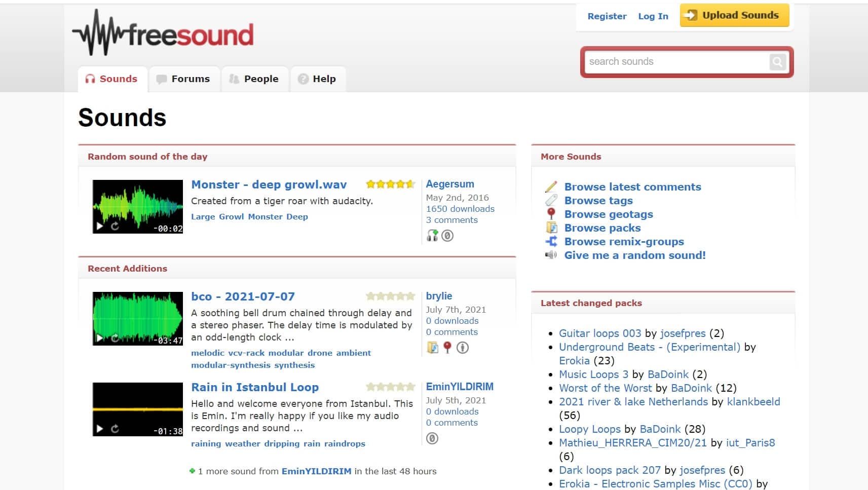Open the Forums tab
868x490 pixels.
click(184, 79)
